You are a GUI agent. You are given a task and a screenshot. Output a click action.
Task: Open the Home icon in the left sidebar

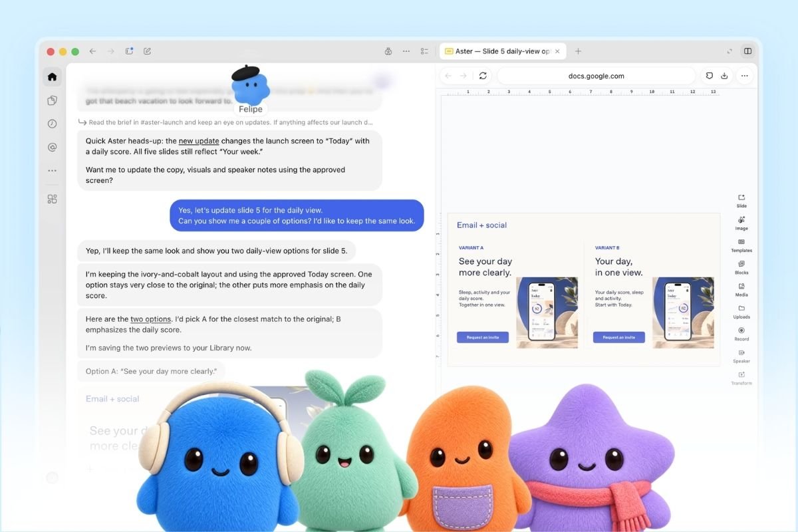pos(53,77)
